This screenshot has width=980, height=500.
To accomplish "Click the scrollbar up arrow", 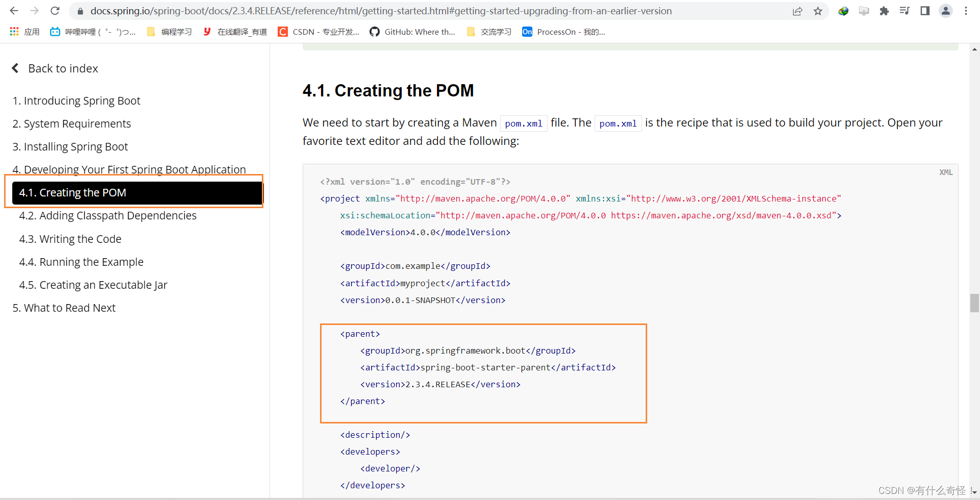I will tap(974, 49).
